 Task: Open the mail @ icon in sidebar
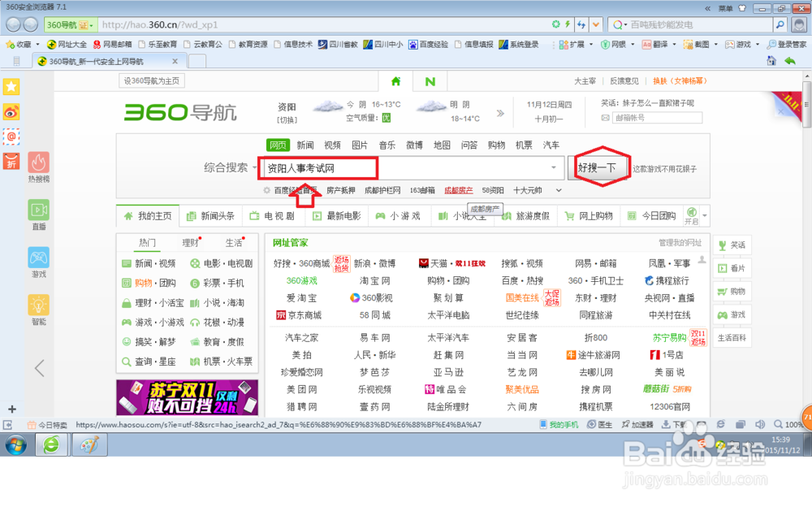point(11,136)
